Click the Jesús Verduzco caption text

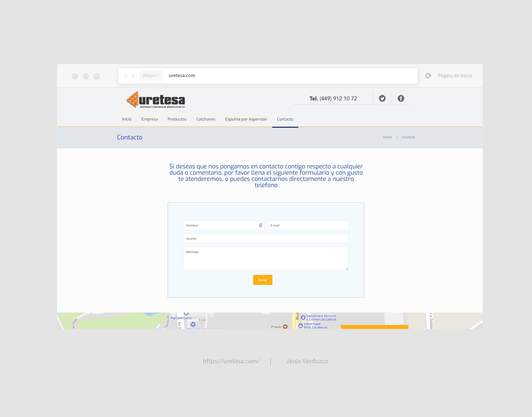(x=307, y=361)
